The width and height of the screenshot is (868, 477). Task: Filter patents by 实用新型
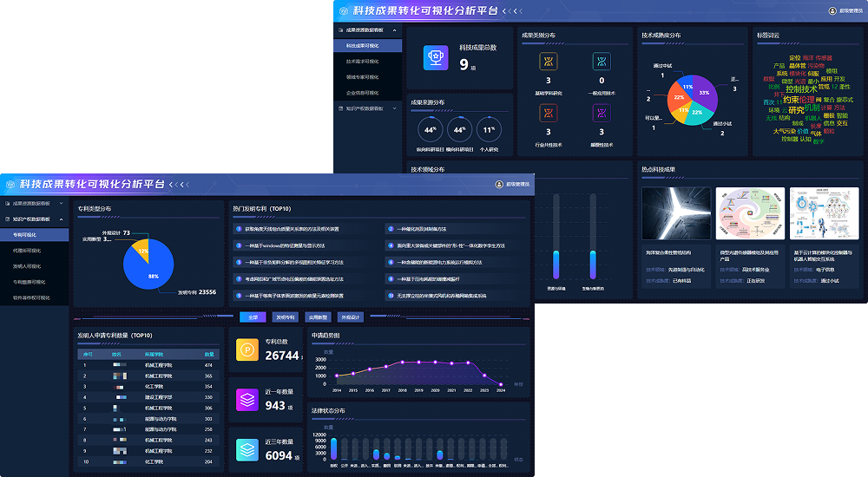tap(318, 317)
